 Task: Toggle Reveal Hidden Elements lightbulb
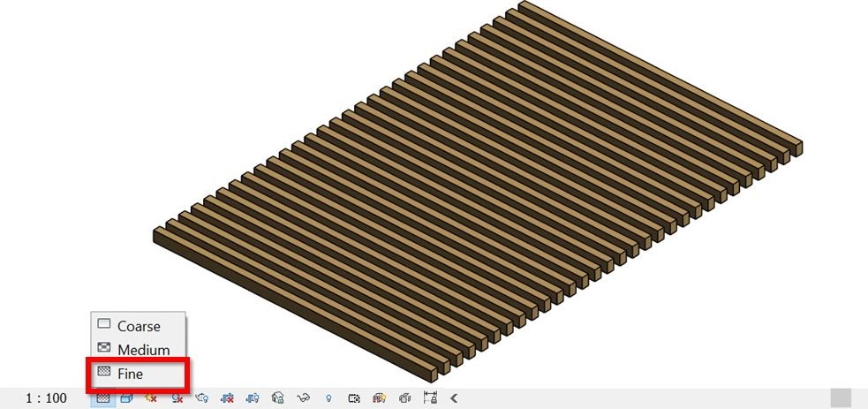click(328, 398)
